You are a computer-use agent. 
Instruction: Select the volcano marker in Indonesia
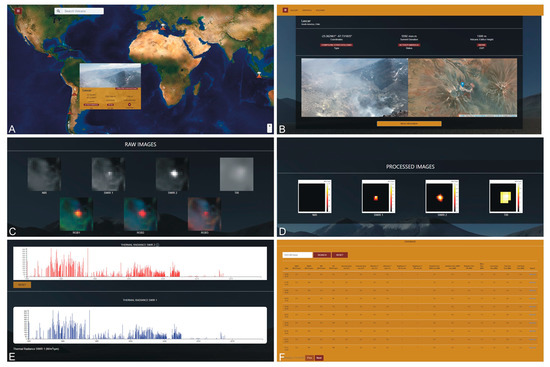click(x=259, y=75)
